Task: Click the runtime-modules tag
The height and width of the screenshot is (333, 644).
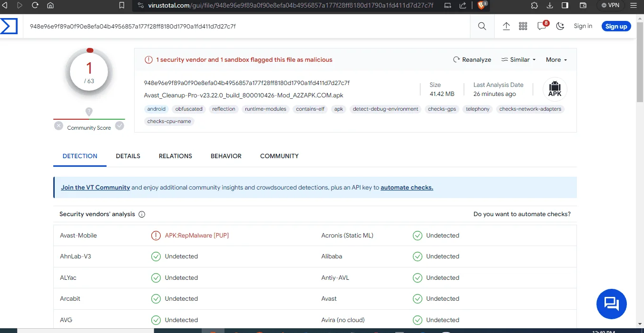Action: click(265, 109)
